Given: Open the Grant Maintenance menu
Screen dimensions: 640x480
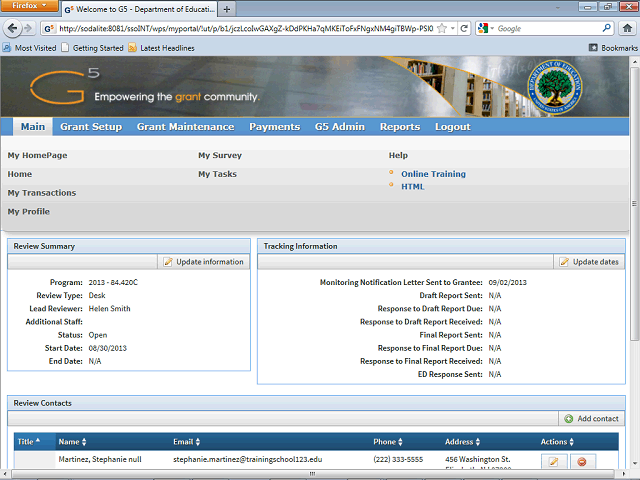Looking at the screenshot, I should (185, 127).
